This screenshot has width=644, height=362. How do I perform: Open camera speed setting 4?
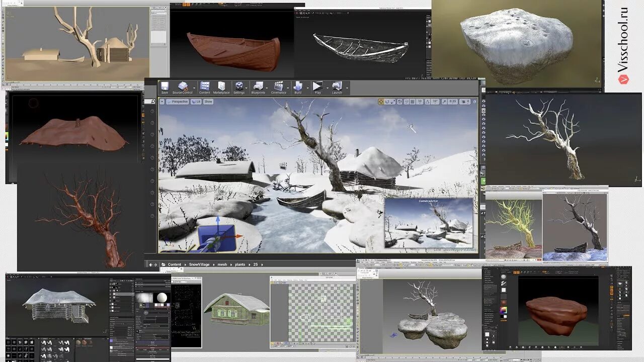tap(465, 102)
